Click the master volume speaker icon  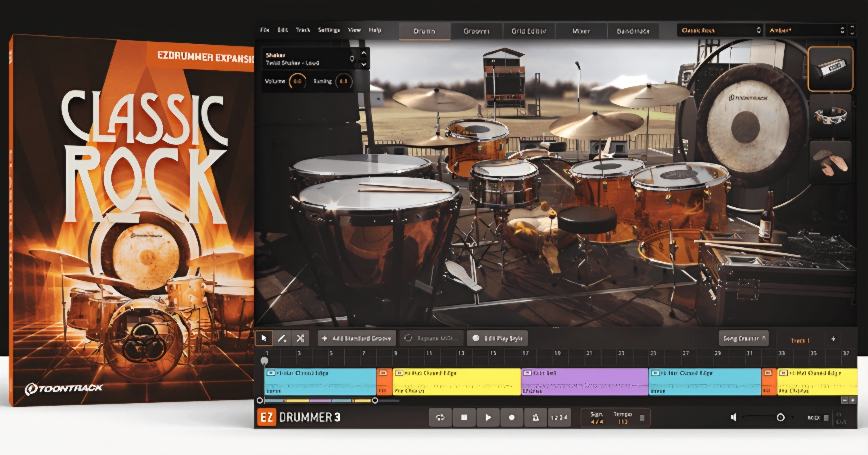[733, 417]
